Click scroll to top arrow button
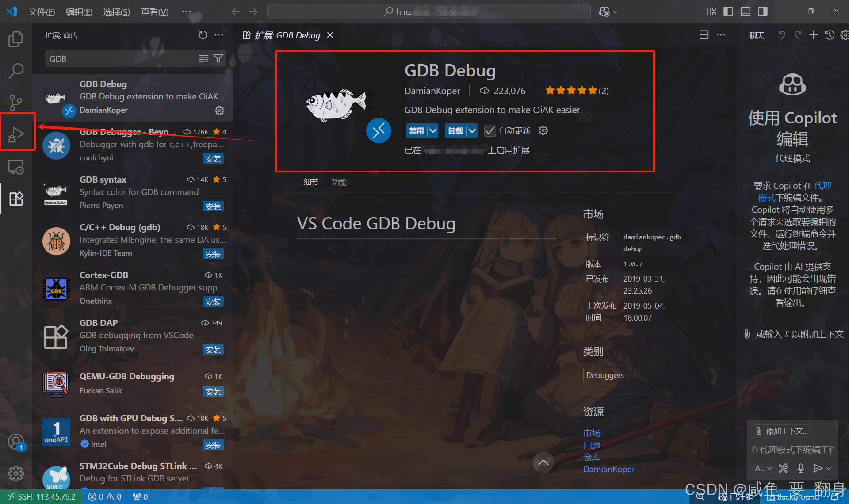The height and width of the screenshot is (504, 849). [543, 462]
